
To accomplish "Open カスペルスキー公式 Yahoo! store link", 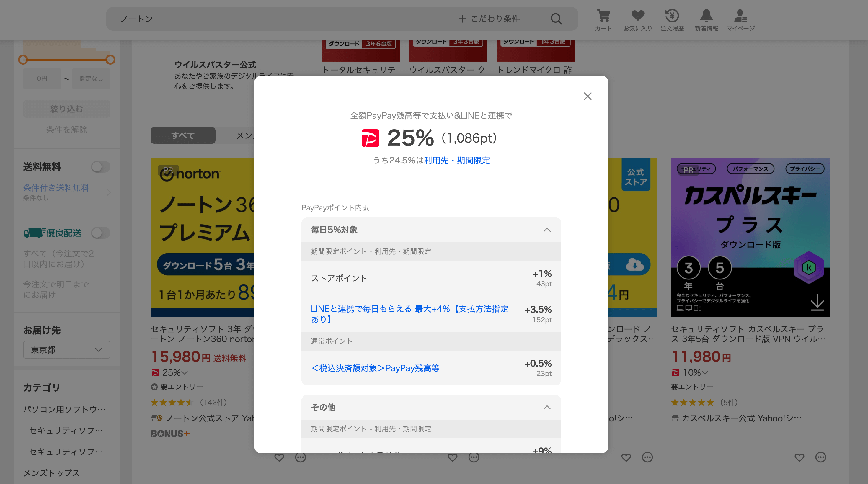I will (737, 418).
